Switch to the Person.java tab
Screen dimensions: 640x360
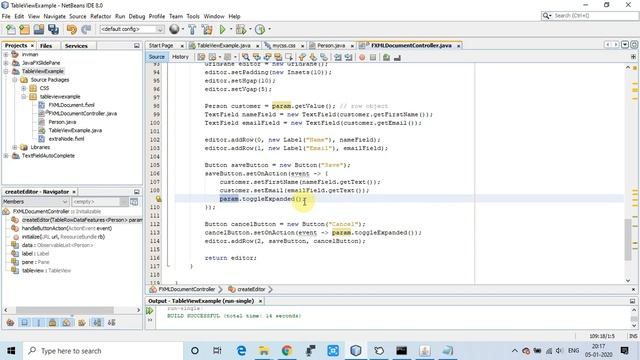[x=331, y=45]
